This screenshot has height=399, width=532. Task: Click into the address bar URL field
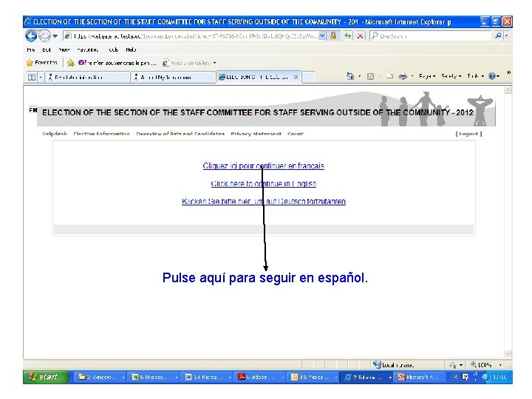click(191, 35)
